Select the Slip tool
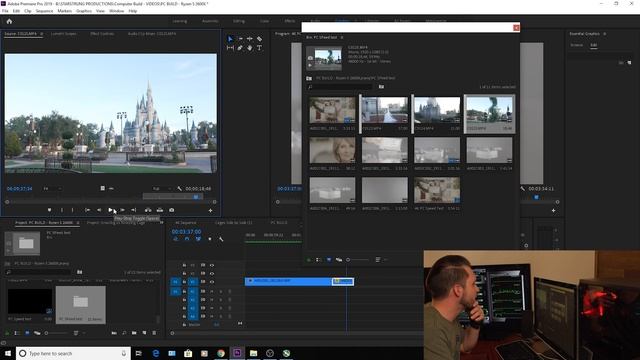The height and width of the screenshot is (360, 640). click(x=230, y=48)
